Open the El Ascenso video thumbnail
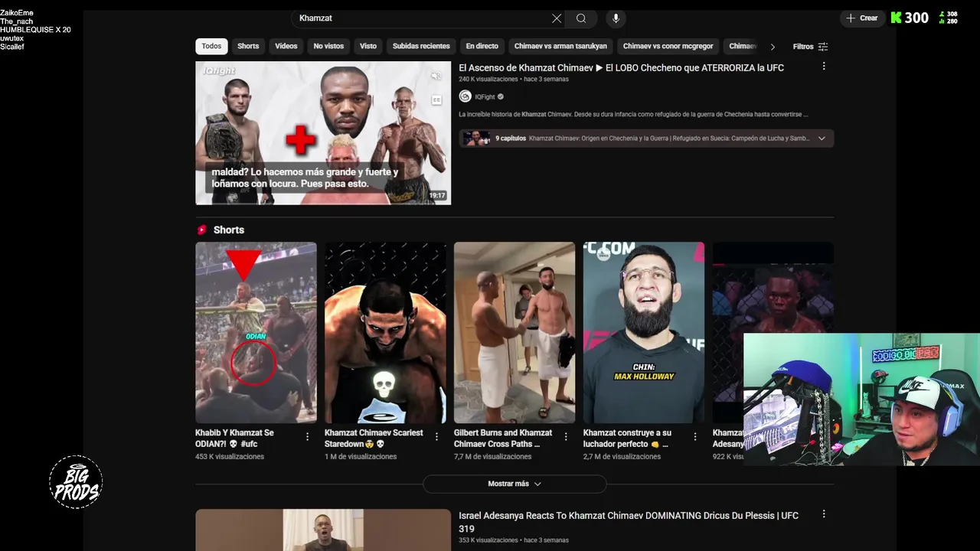Image resolution: width=980 pixels, height=551 pixels. 323,133
